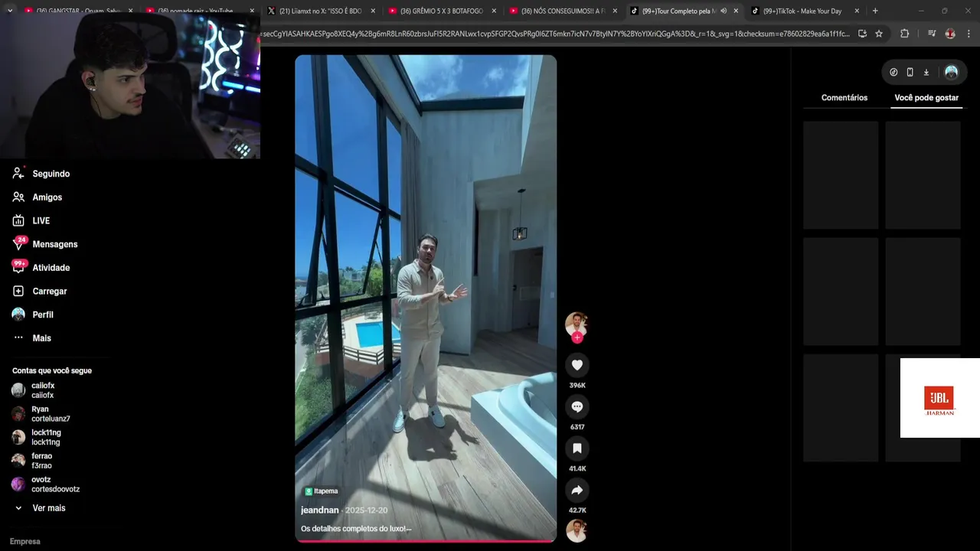Open first recommended video thumbnail
The image size is (980, 551).
tap(841, 175)
